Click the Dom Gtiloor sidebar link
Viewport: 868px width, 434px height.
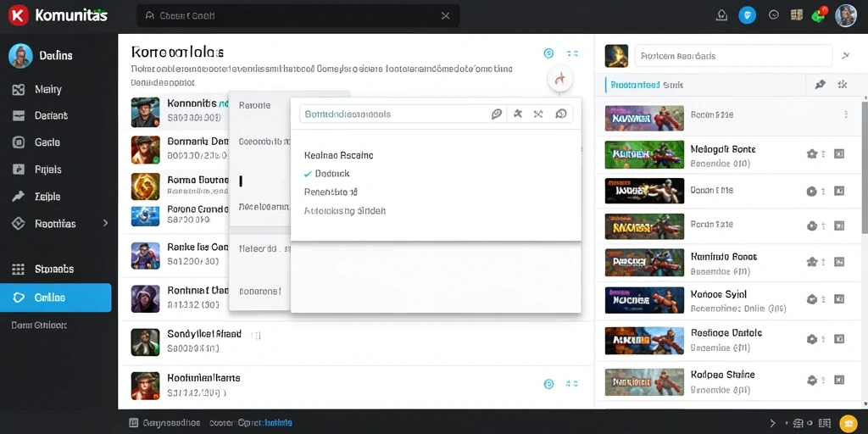pyautogui.click(x=39, y=325)
